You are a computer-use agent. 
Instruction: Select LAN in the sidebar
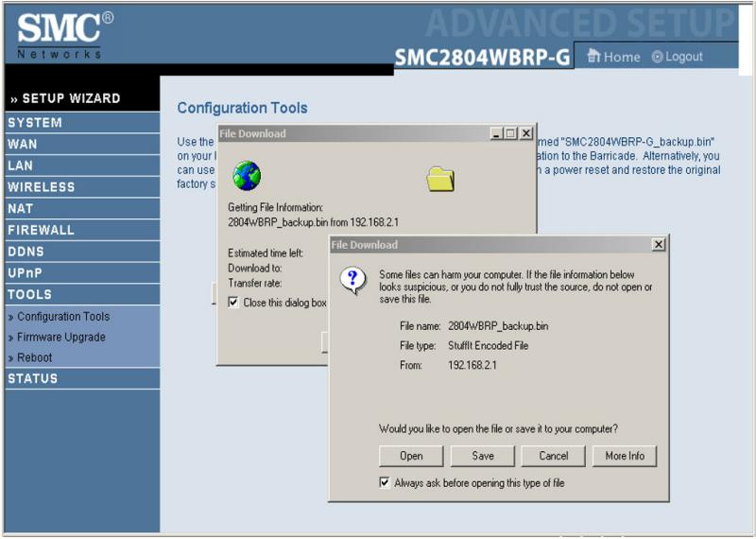[x=82, y=165]
